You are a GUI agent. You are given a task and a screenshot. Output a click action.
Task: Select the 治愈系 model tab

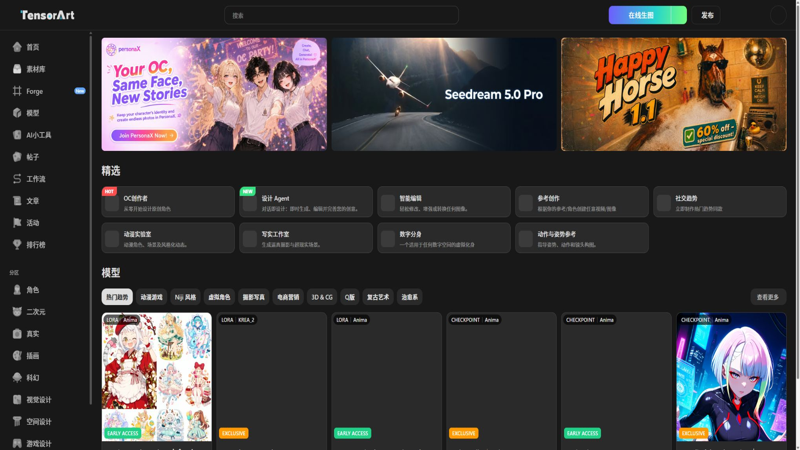[409, 297]
